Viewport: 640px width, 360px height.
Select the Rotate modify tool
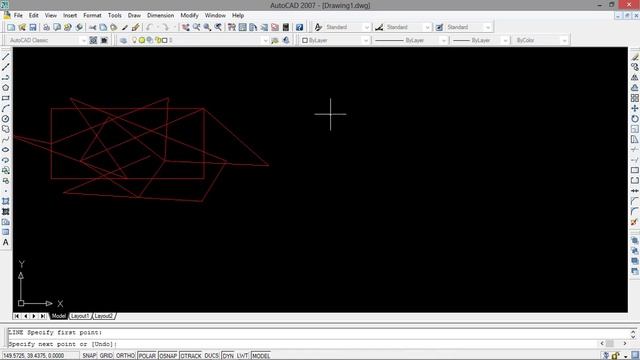click(634, 119)
